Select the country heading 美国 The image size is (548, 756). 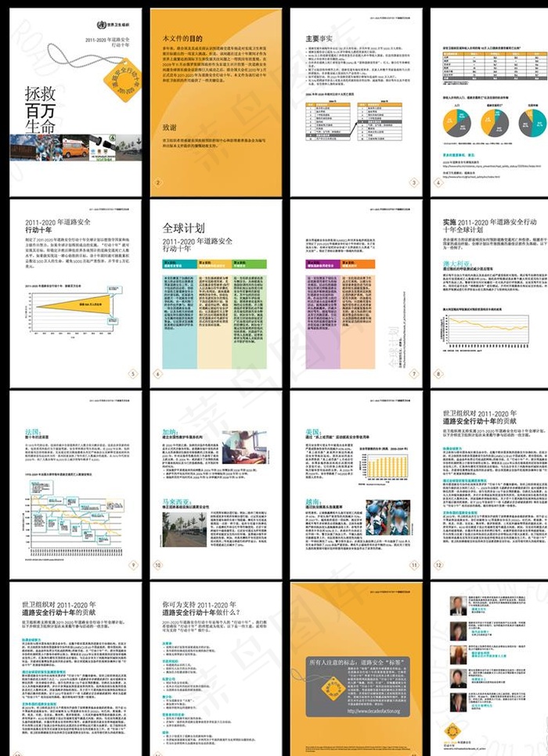click(313, 431)
